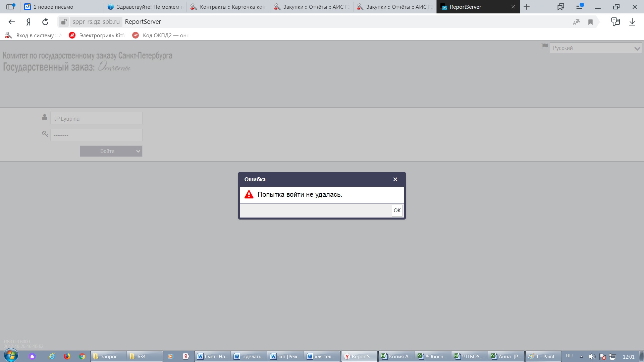The width and height of the screenshot is (644, 362).
Task: Switch to the 1 новое письмо tab
Action: click(54, 7)
